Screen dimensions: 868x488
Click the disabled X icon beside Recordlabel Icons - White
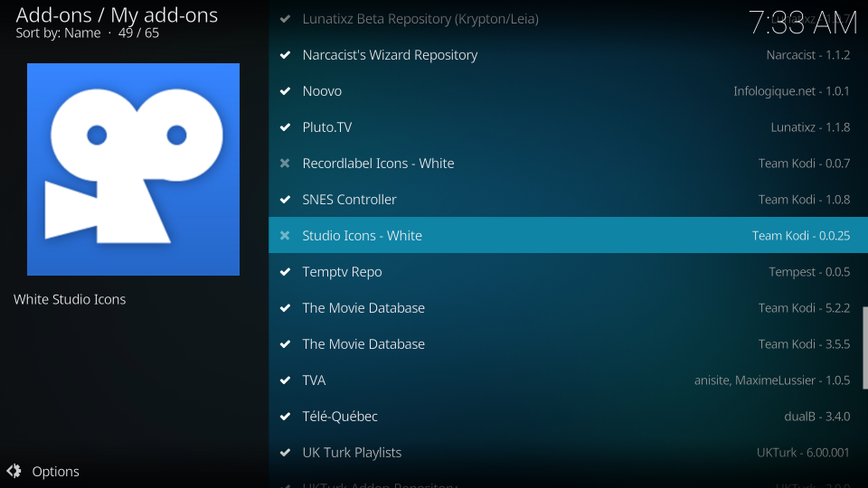285,164
